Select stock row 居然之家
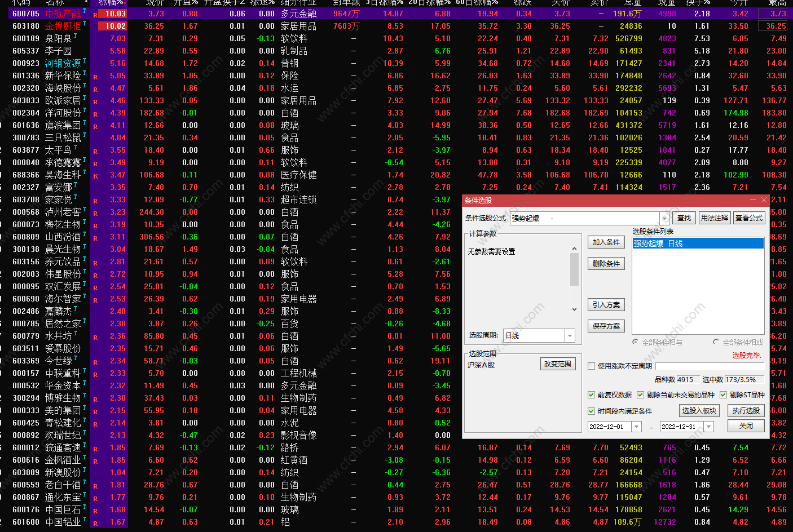This screenshot has width=793, height=532. [x=231, y=323]
